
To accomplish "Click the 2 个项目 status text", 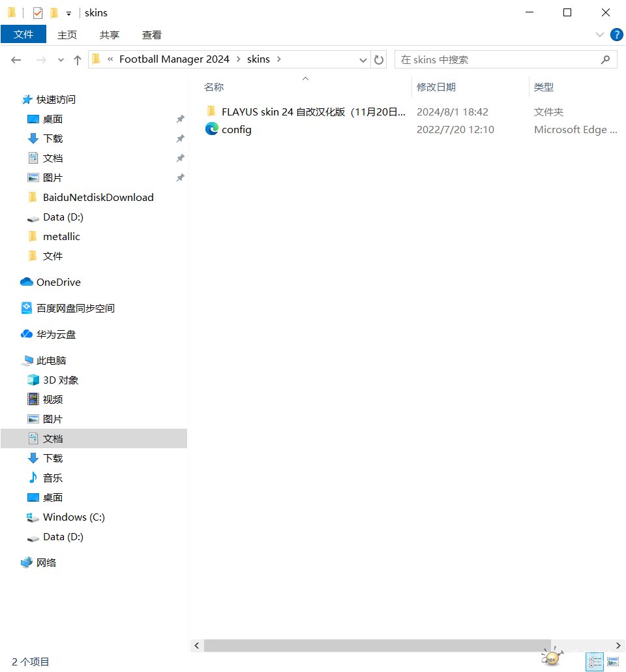I will (31, 662).
